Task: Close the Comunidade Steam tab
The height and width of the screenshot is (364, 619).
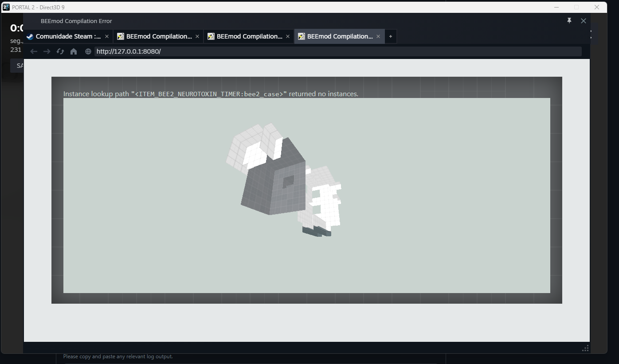Action: (x=106, y=36)
